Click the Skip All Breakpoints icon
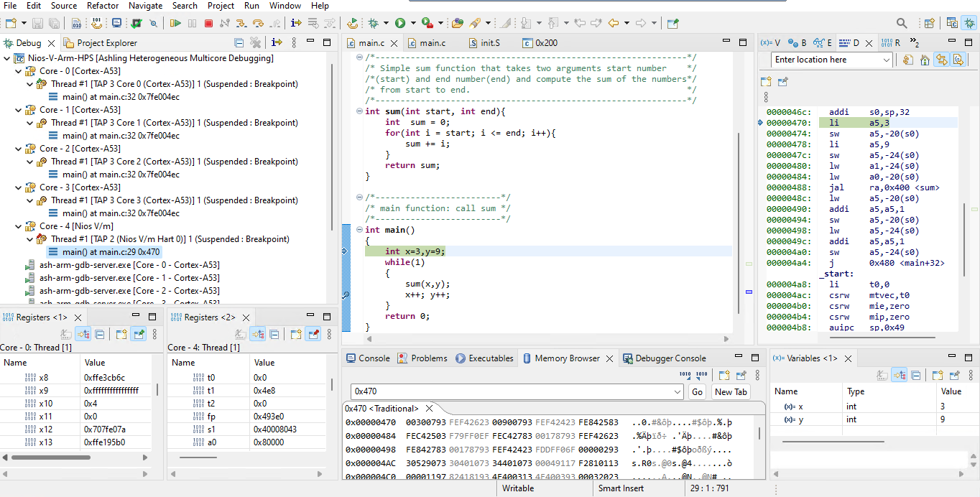The width and height of the screenshot is (980, 497). click(x=153, y=23)
